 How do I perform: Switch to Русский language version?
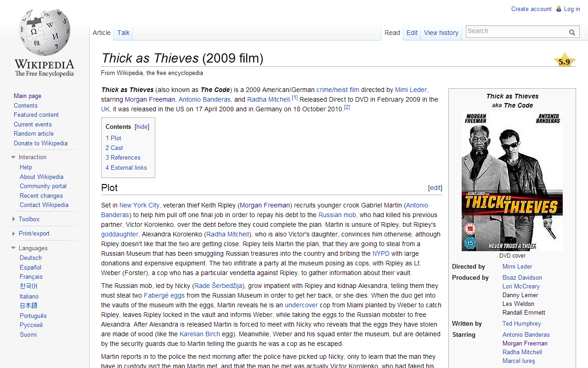click(31, 325)
